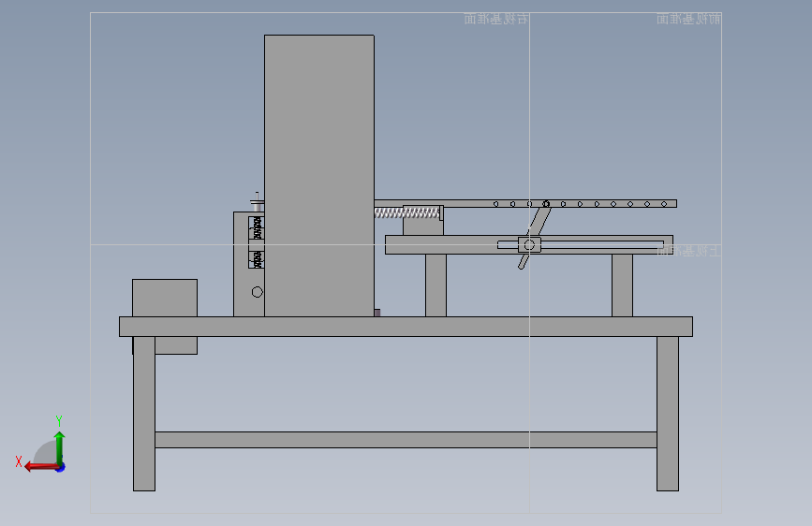Select the long tabletop slab
The image size is (812, 526).
pyautogui.click(x=406, y=327)
